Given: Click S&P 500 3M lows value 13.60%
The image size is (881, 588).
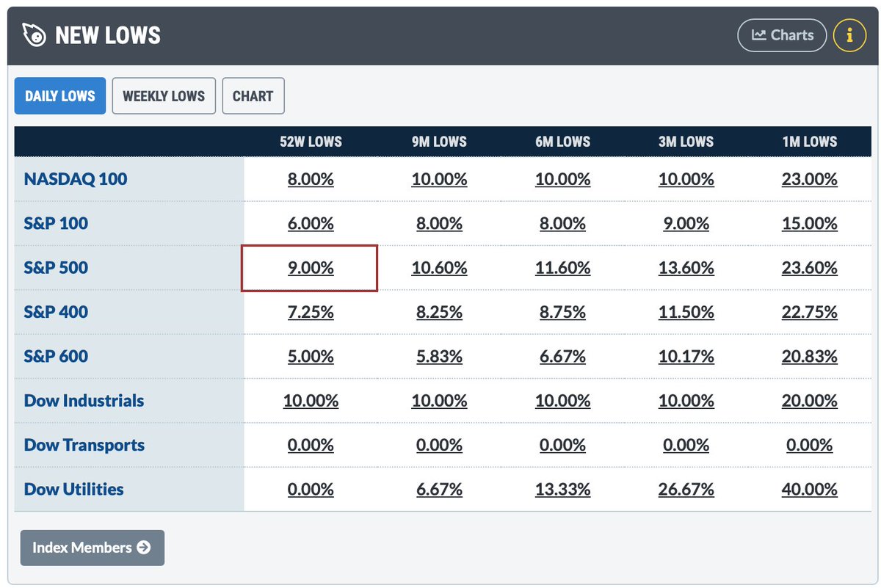Looking at the screenshot, I should [686, 268].
